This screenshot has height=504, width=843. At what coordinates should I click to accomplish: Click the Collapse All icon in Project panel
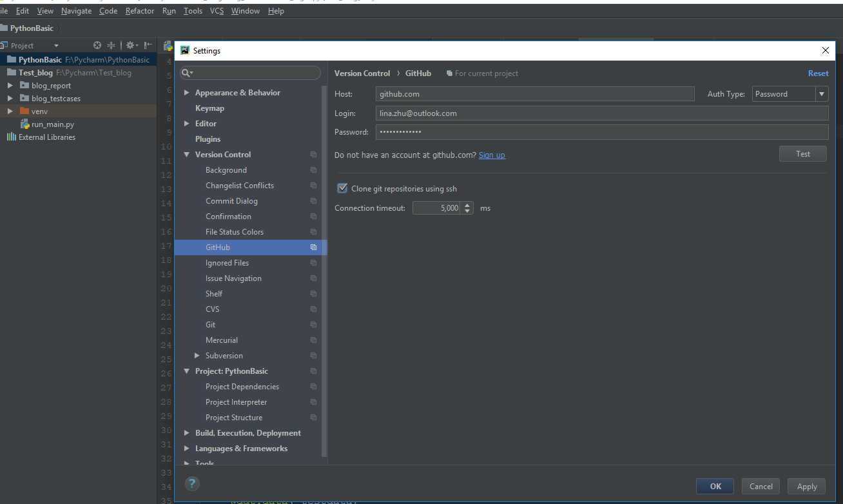[x=111, y=45]
